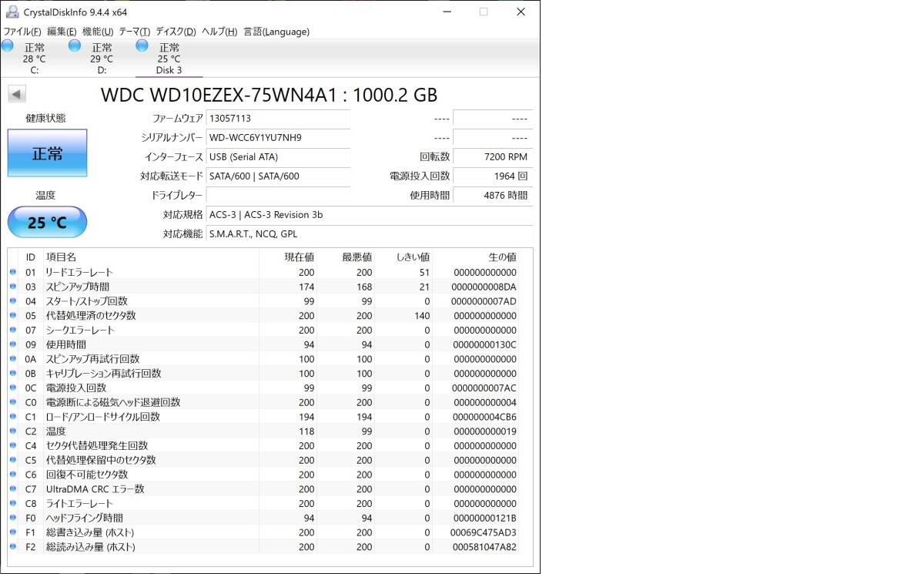The height and width of the screenshot is (574, 924).
Task: Click status dot for シークエラーレート row
Action: point(13,330)
